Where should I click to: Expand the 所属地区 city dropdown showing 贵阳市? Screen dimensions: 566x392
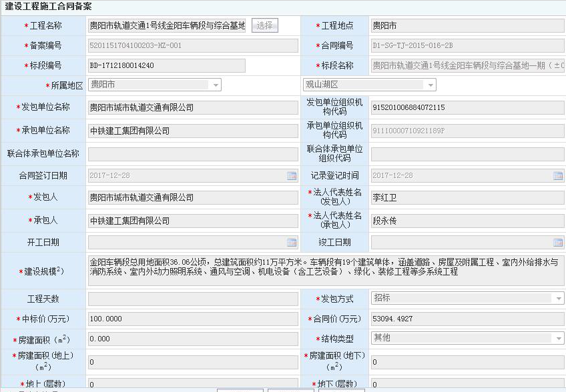click(x=215, y=85)
